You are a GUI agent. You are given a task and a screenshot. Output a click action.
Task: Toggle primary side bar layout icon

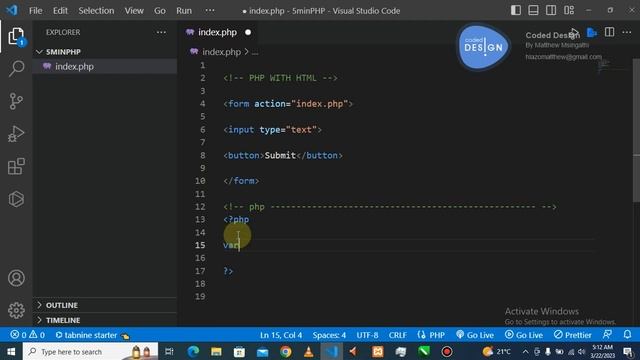click(x=516, y=11)
